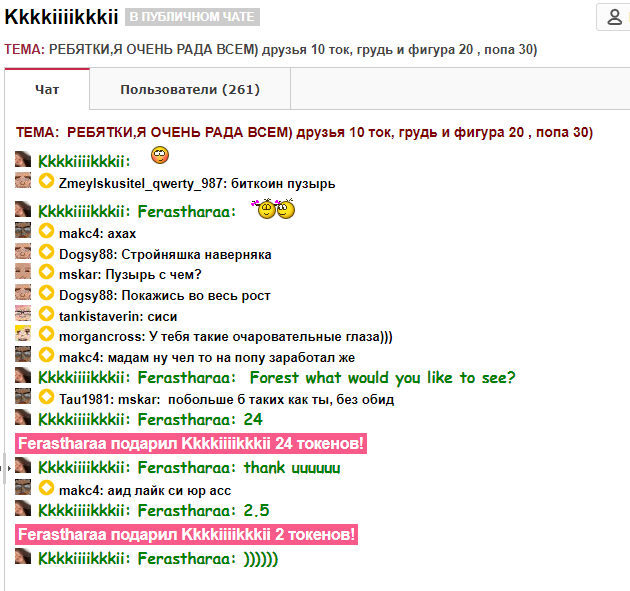Viewport: 630px width, 591px height.
Task: Click the 24 токенов tip notification banner
Action: point(191,444)
